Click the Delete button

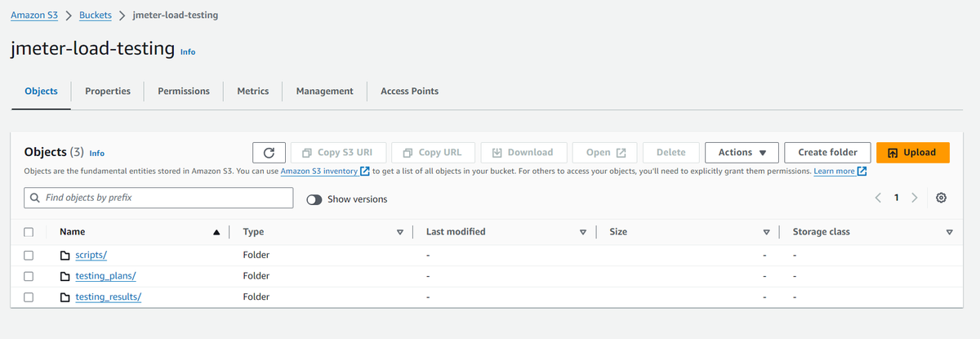coord(670,153)
